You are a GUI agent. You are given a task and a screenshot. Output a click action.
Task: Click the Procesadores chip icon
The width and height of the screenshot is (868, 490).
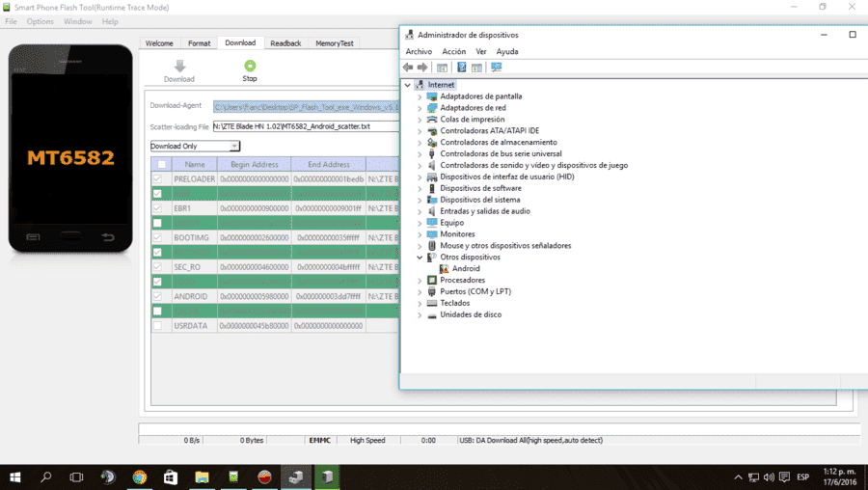tap(432, 280)
